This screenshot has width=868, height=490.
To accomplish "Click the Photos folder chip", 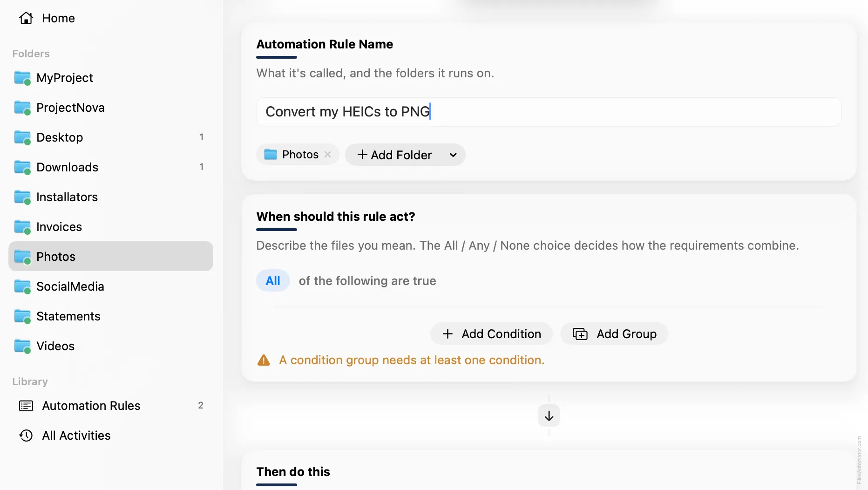I will coord(298,155).
